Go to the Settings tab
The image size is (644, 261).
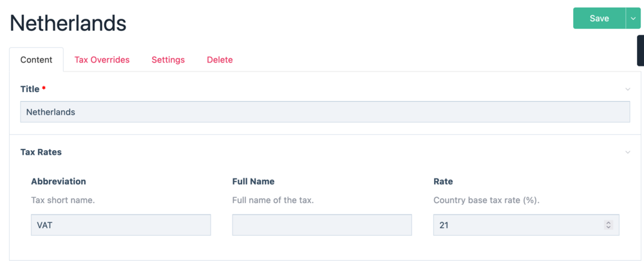pyautogui.click(x=168, y=60)
